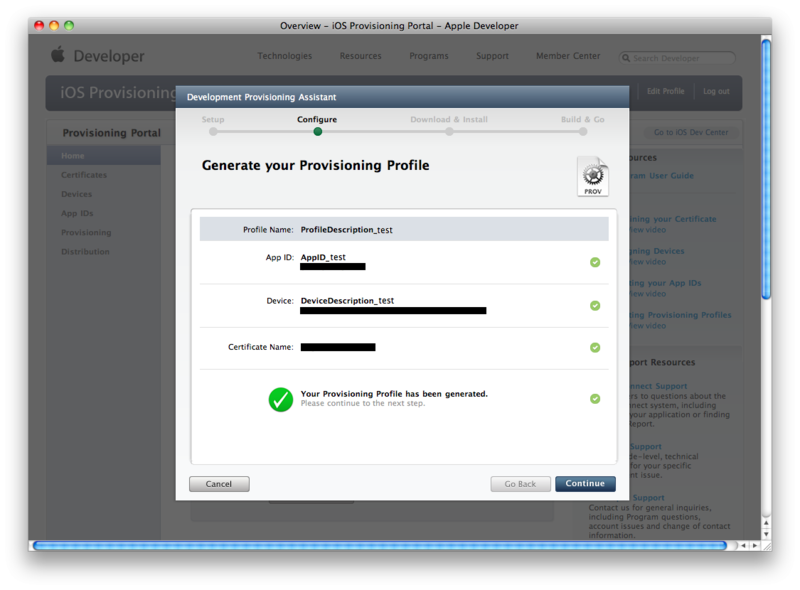Click the scroll left arrow
This screenshot has width=800, height=590.
coord(744,546)
